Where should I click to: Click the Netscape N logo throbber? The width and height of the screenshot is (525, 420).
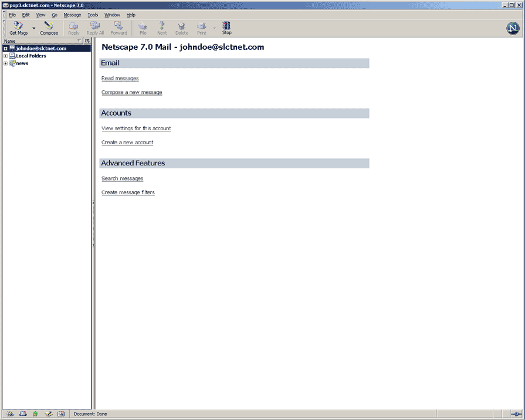(x=513, y=28)
